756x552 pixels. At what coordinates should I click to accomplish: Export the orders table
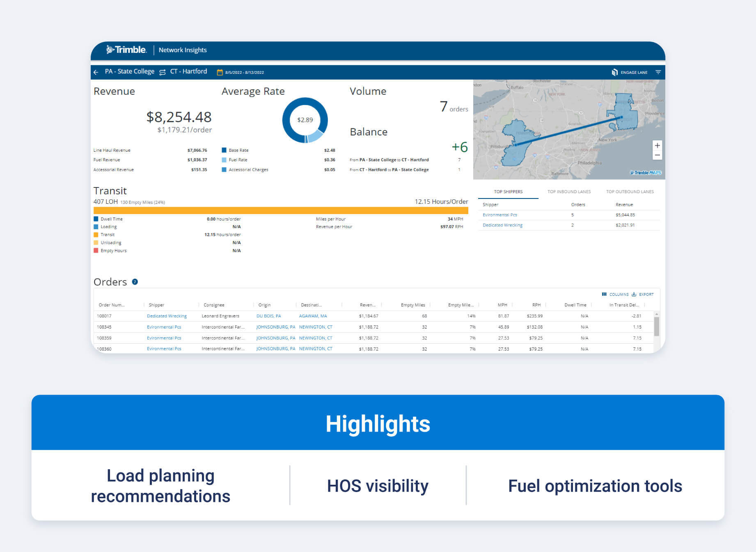point(643,294)
